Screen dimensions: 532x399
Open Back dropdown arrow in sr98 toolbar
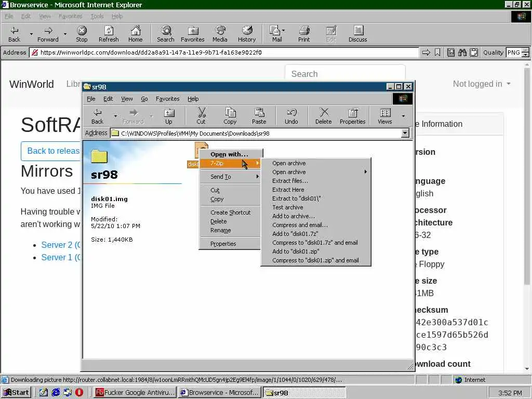tap(115, 116)
